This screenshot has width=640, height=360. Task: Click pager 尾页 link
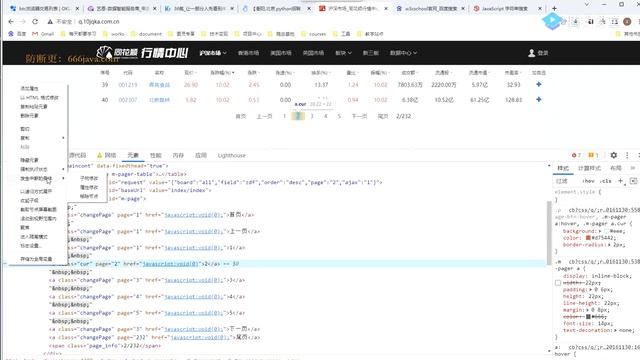[x=383, y=116]
